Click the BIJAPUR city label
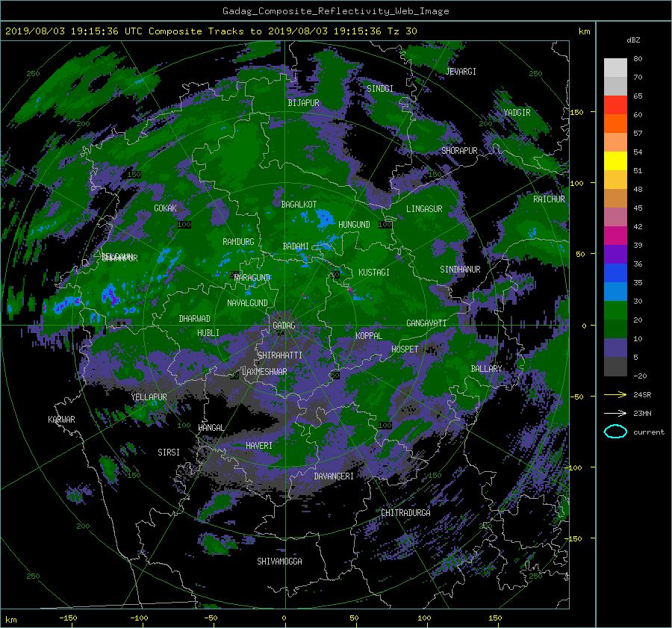This screenshot has height=628, width=672. 303,103
